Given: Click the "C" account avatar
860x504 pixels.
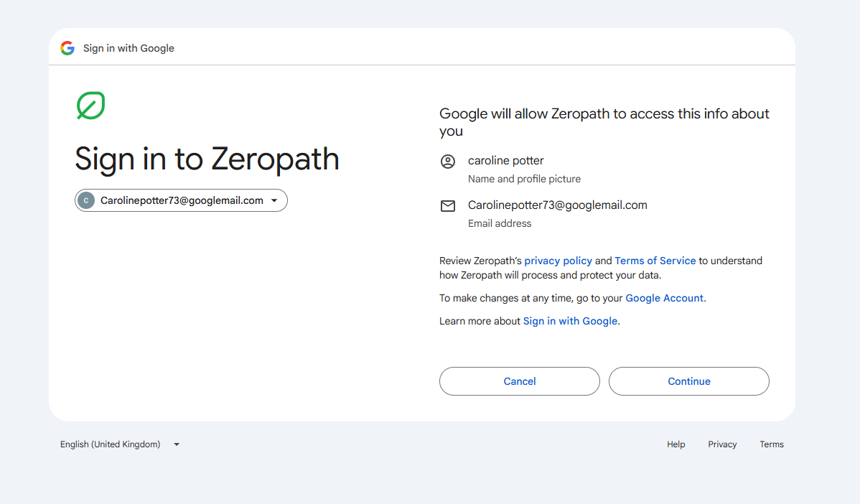Looking at the screenshot, I should pos(86,201).
